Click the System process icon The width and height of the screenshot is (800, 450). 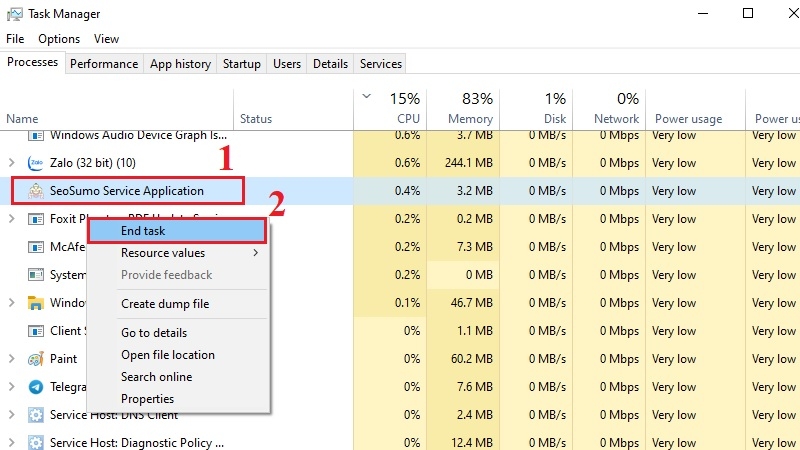[x=36, y=275]
